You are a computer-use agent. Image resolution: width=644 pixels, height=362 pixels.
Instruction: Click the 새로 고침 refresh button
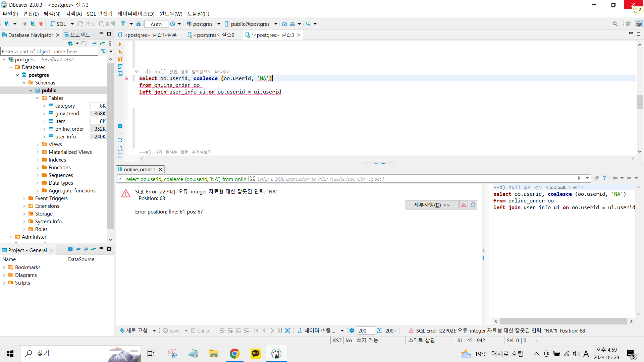point(134,330)
